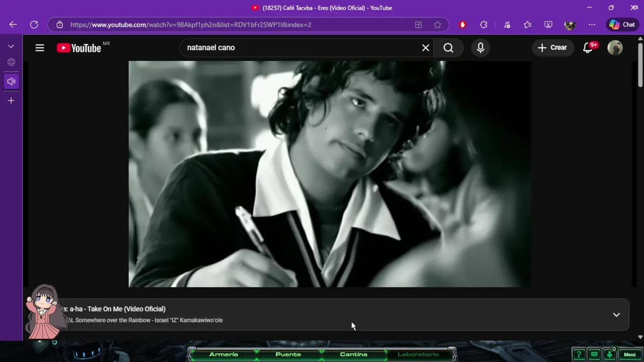Click the Somewhere over the Rainbow playlist text
644x362 pixels.
coord(149,320)
